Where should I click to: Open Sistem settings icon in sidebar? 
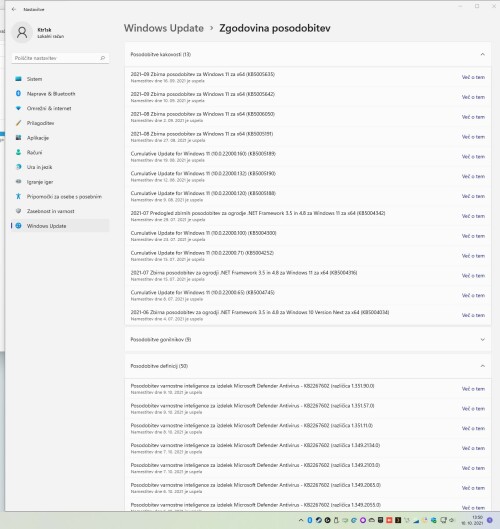point(19,79)
